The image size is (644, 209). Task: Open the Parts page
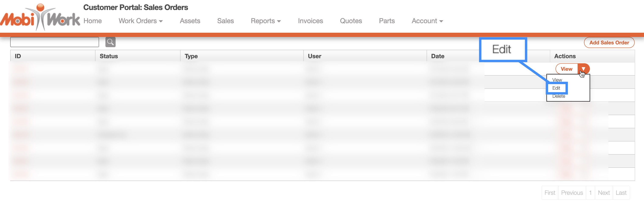pos(386,21)
